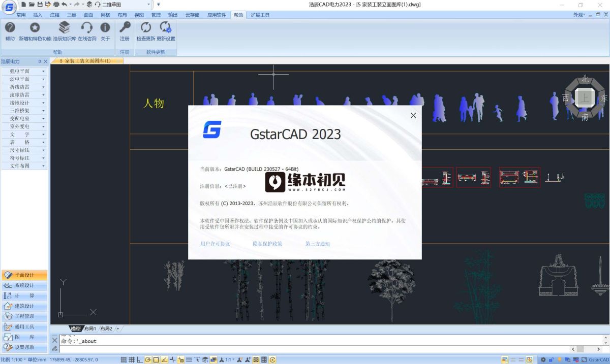This screenshot has height=364, width=610.
Task: Click the Save disk icon in quick access toolbar
Action: pos(40,5)
